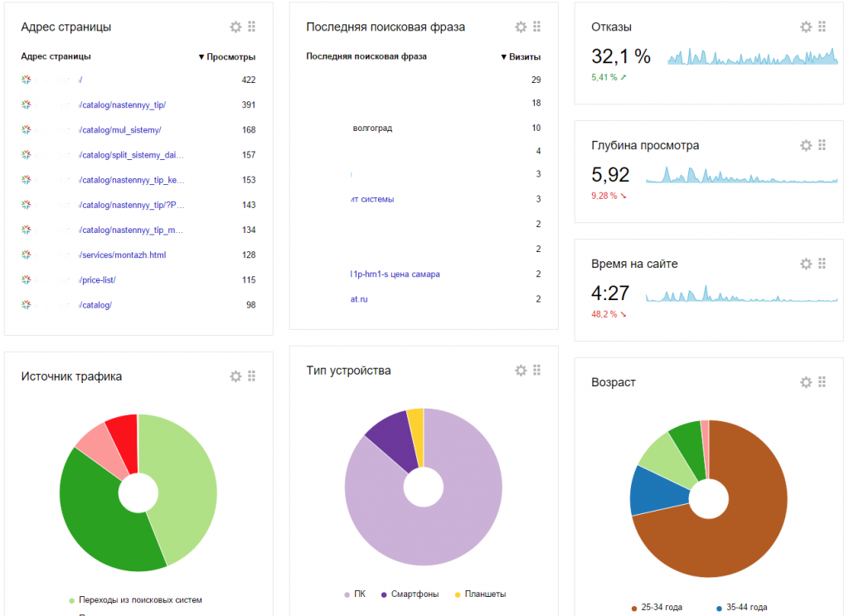Toggle ПК legend item in device chart
Image resolution: width=849 pixels, height=616 pixels.
click(x=355, y=594)
